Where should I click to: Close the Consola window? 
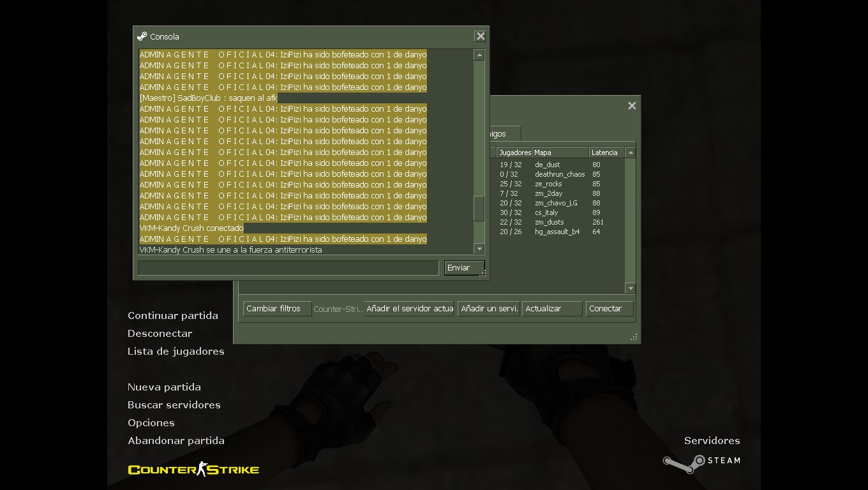coord(481,36)
